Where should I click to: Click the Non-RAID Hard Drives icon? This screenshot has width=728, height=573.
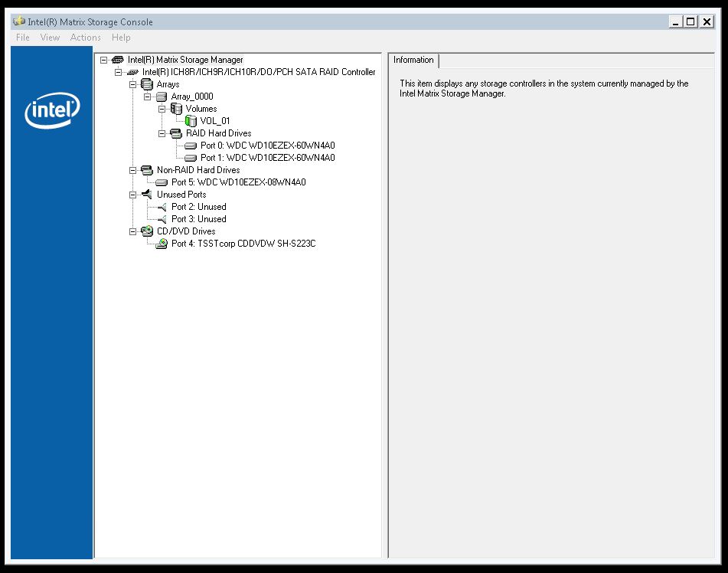(147, 170)
